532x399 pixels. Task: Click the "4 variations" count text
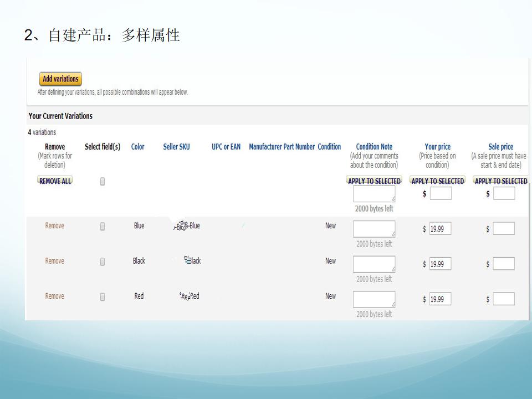(42, 132)
